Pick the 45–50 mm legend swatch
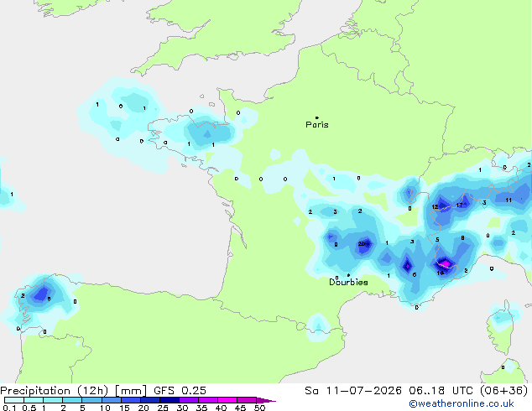Viewport: 532px width, 411px height. [x=247, y=400]
